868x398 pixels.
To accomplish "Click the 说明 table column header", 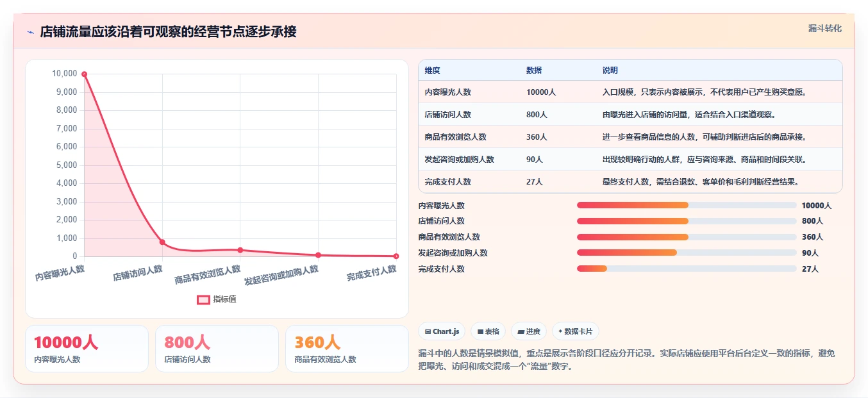I will 610,70.
